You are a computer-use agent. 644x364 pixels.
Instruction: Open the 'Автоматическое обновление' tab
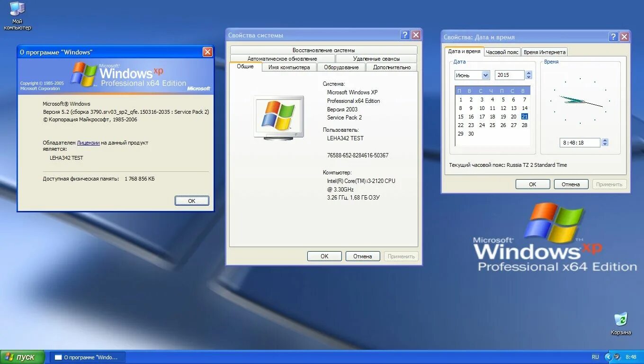click(x=282, y=59)
